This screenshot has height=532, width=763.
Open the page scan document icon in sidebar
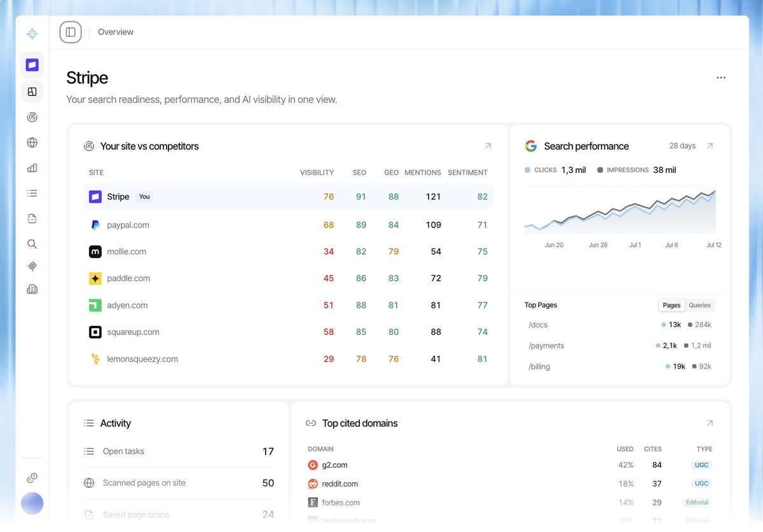click(32, 219)
